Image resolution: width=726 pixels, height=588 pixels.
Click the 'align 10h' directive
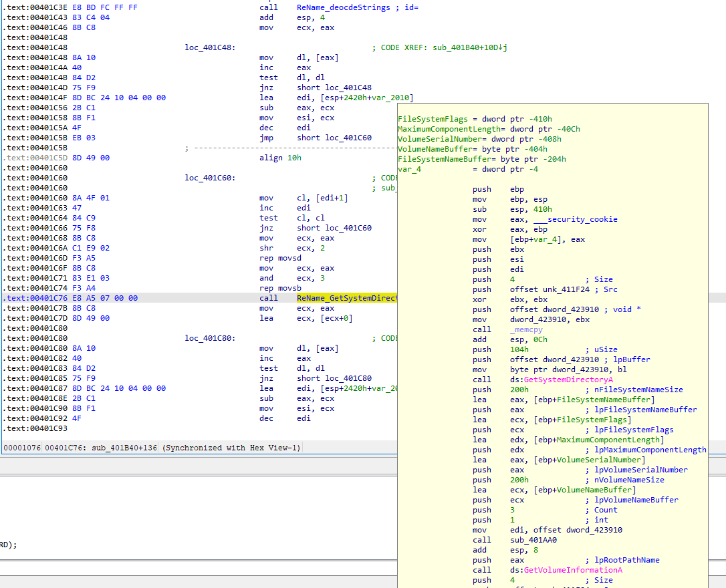tap(280, 158)
